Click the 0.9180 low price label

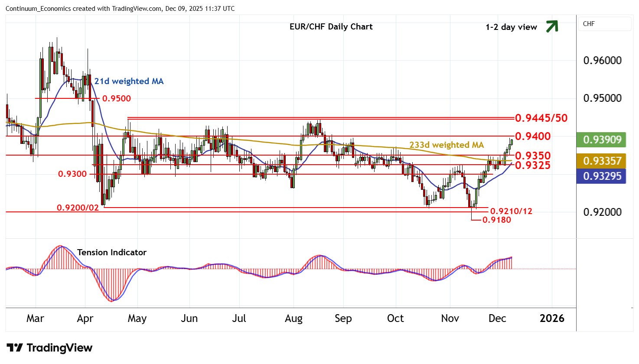(x=497, y=220)
